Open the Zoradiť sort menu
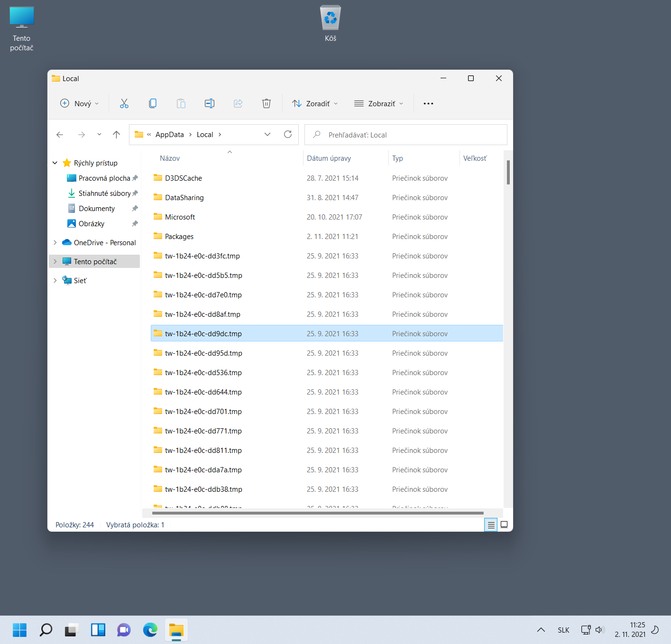Image resolution: width=671 pixels, height=644 pixels. tap(315, 103)
